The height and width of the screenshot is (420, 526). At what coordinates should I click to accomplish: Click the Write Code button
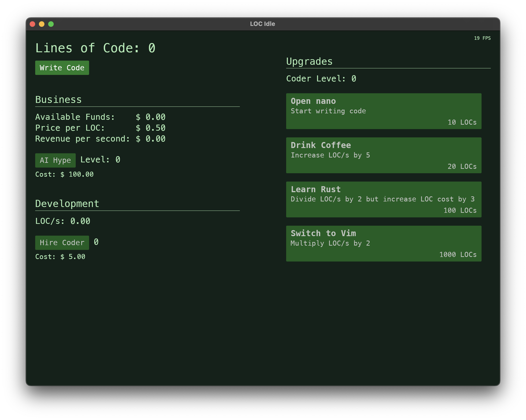pyautogui.click(x=62, y=68)
